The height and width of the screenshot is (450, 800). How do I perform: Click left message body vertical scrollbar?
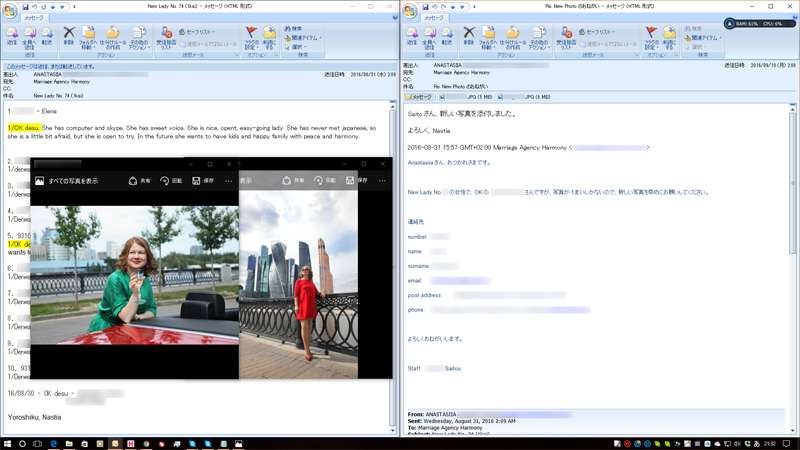coord(392,265)
